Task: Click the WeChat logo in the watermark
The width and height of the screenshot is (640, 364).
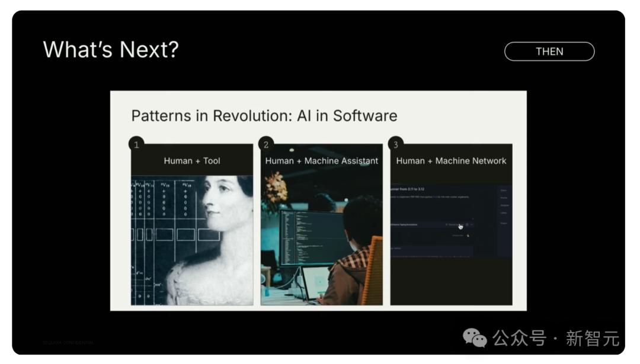Action: point(475,338)
